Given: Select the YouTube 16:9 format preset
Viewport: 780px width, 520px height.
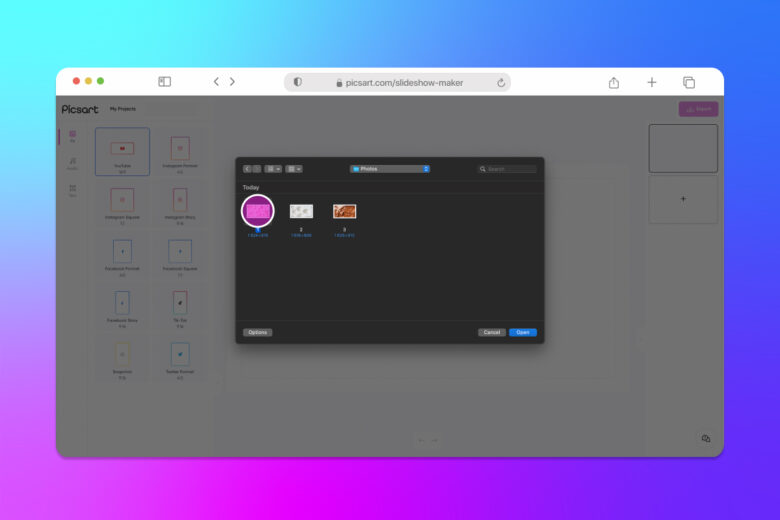Looking at the screenshot, I should pos(122,151).
